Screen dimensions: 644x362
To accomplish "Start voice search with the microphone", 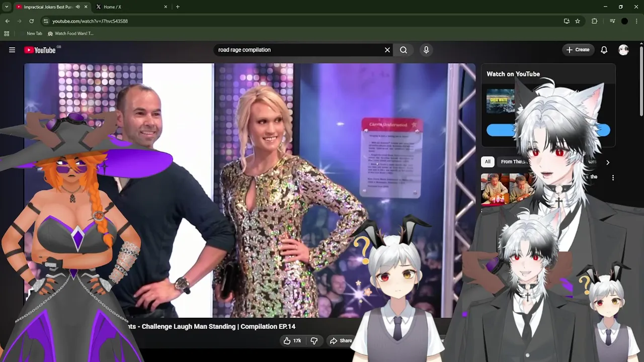I will [x=426, y=50].
